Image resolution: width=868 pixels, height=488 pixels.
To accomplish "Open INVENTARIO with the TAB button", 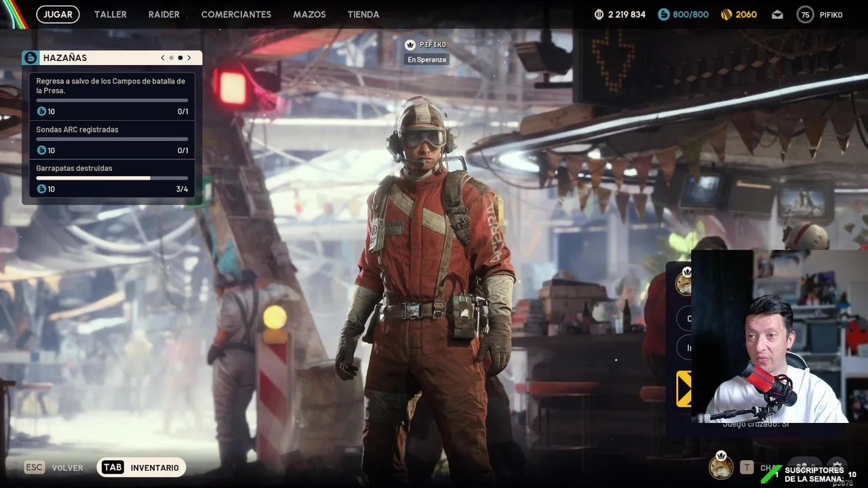I will tap(141, 468).
